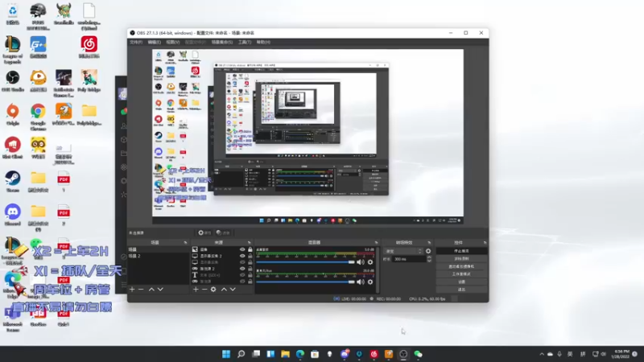Image resolution: width=644 pixels, height=362 pixels.
Task: Move the scene down in the Scenes dock
Action: [x=160, y=290]
